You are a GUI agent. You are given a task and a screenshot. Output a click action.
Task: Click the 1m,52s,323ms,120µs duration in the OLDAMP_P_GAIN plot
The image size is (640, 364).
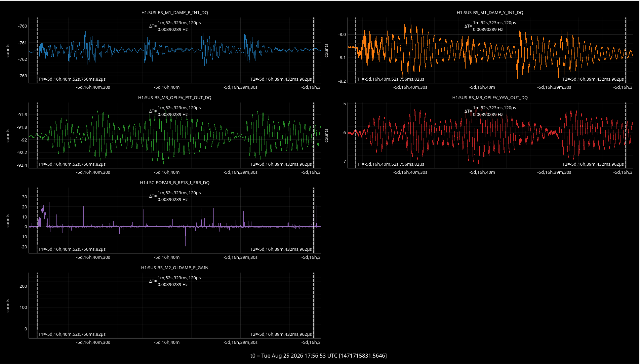[179, 278]
